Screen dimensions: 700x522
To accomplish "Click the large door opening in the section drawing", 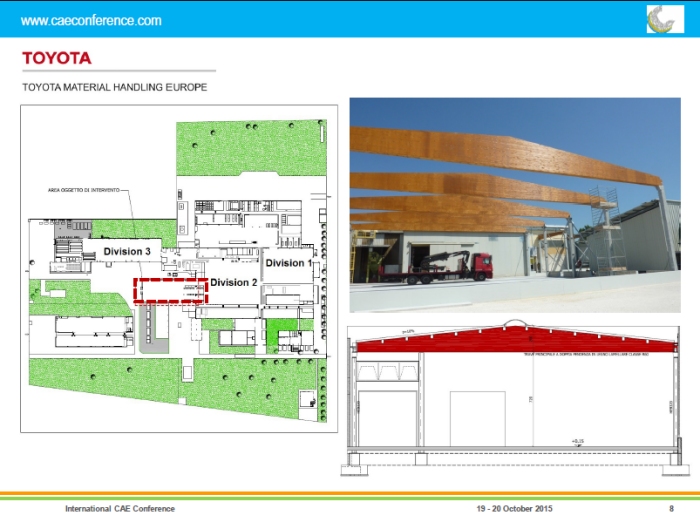I will (x=386, y=419).
